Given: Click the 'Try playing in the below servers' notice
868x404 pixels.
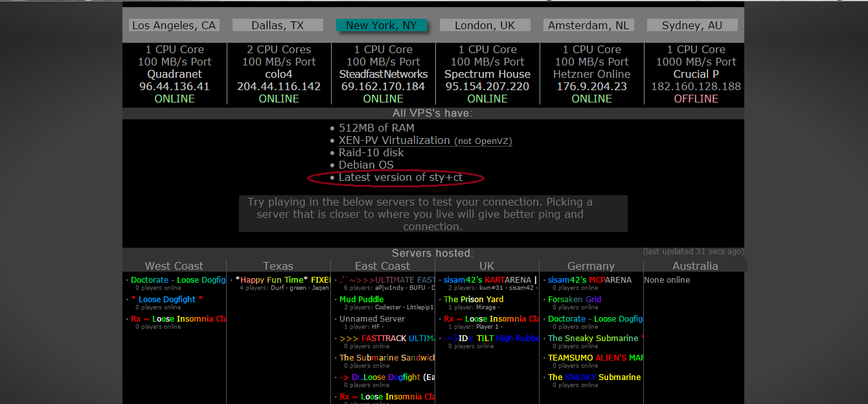Looking at the screenshot, I should click(433, 214).
